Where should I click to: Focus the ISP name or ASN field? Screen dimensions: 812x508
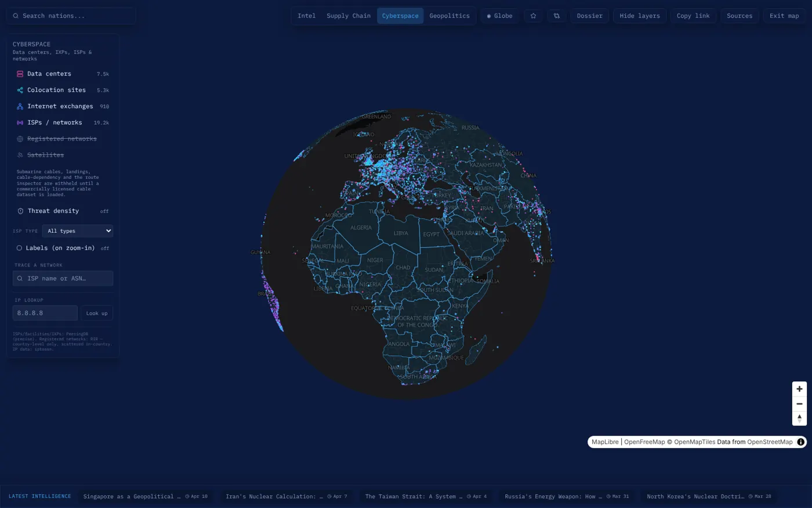tap(63, 278)
